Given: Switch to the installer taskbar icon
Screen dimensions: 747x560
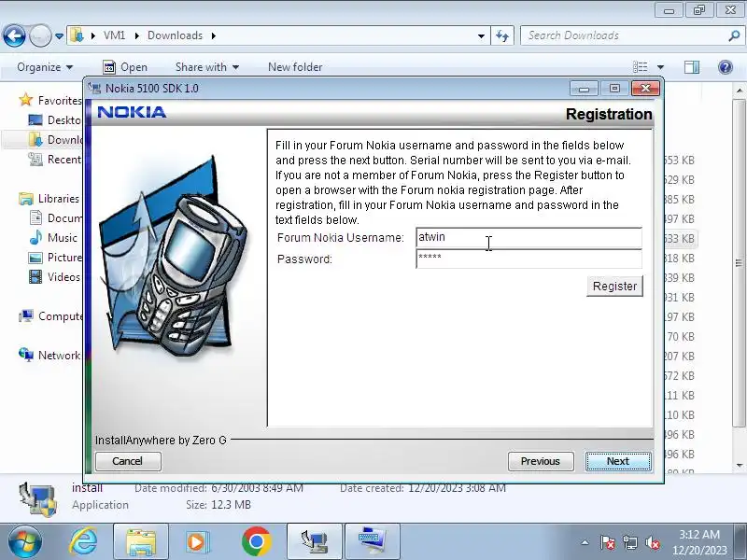Looking at the screenshot, I should (315, 541).
